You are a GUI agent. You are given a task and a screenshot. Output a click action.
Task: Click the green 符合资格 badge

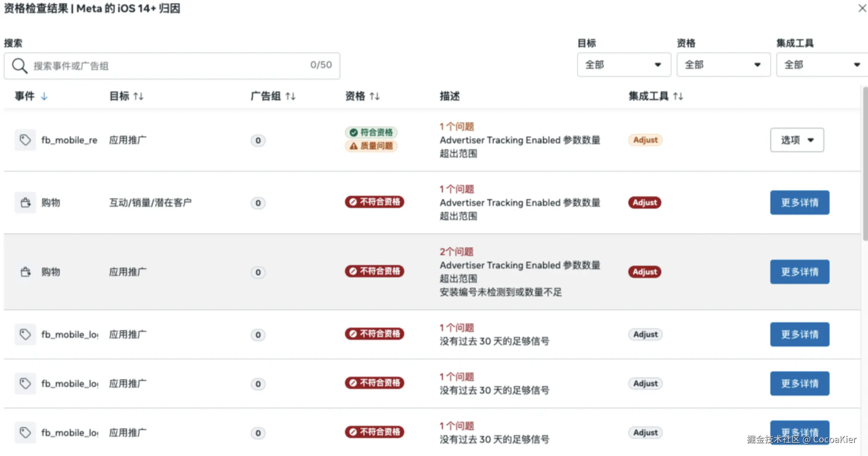371,132
